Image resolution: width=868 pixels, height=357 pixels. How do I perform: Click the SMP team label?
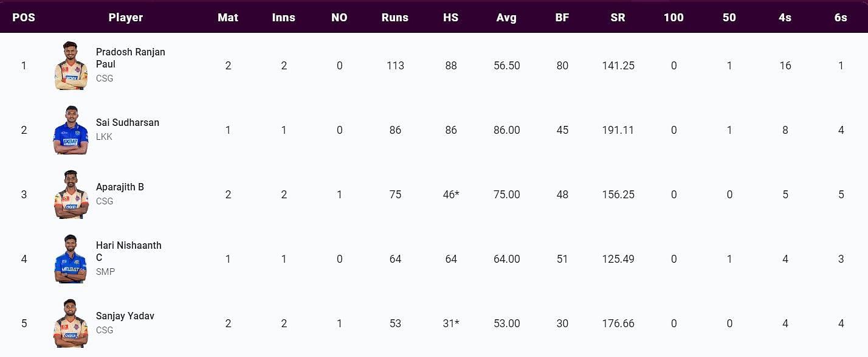[x=105, y=272]
